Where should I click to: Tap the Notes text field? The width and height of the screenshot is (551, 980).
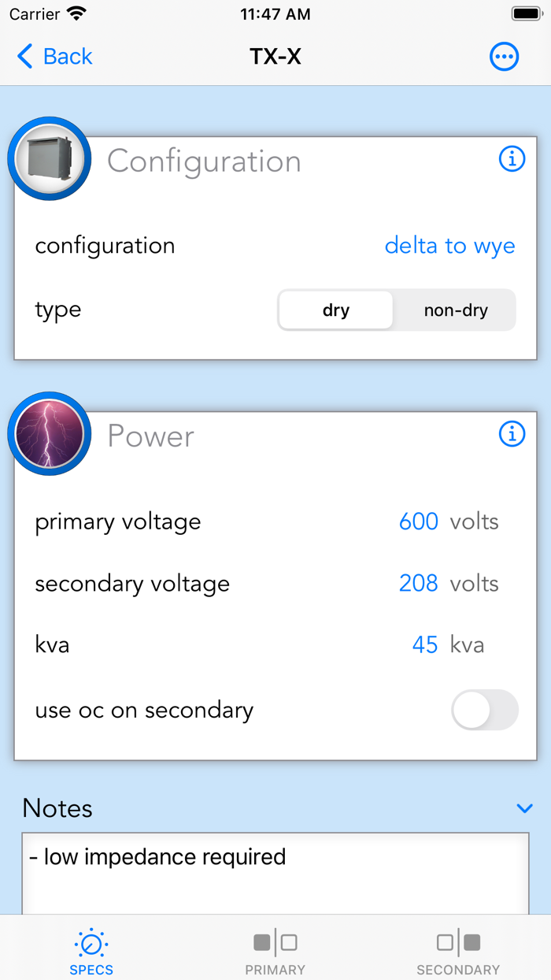tap(275, 873)
